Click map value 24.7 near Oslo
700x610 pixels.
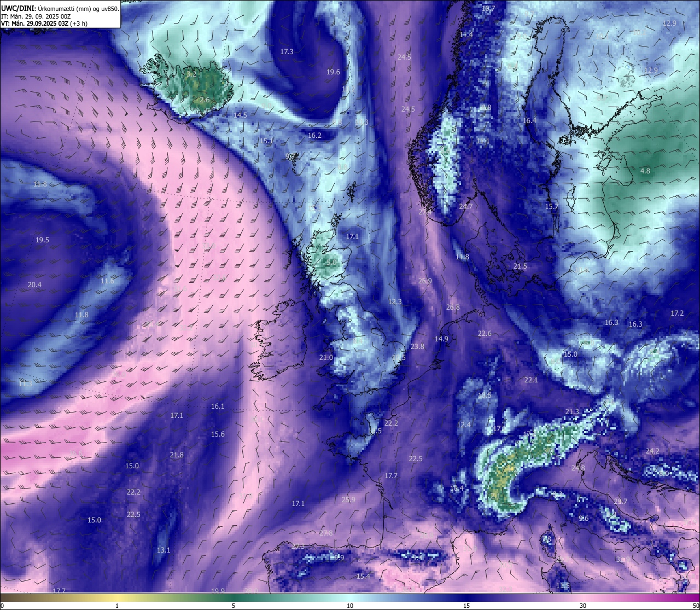click(466, 206)
